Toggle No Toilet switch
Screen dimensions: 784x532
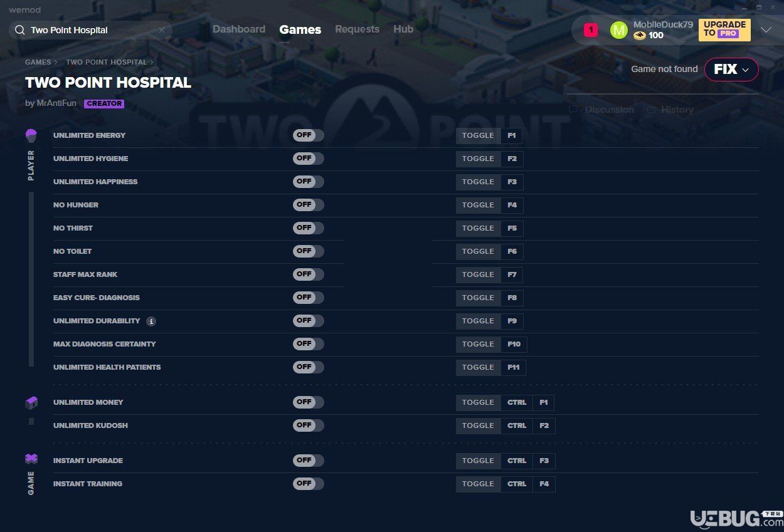pos(309,251)
